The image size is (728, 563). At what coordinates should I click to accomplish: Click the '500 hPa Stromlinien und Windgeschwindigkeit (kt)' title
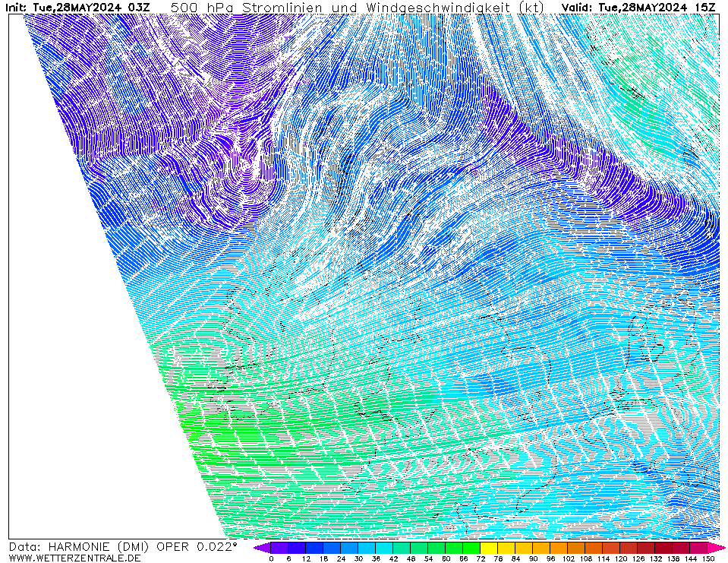pos(358,7)
